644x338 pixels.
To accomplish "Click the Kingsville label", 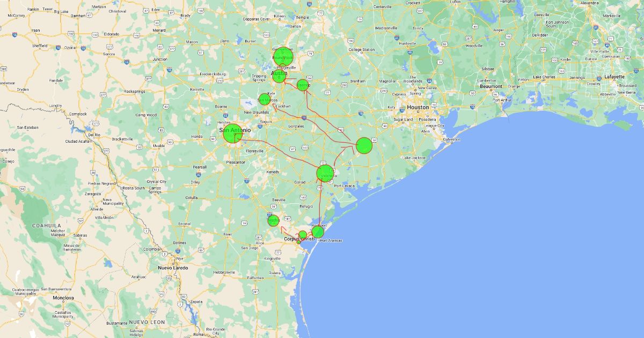I will [x=272, y=258].
